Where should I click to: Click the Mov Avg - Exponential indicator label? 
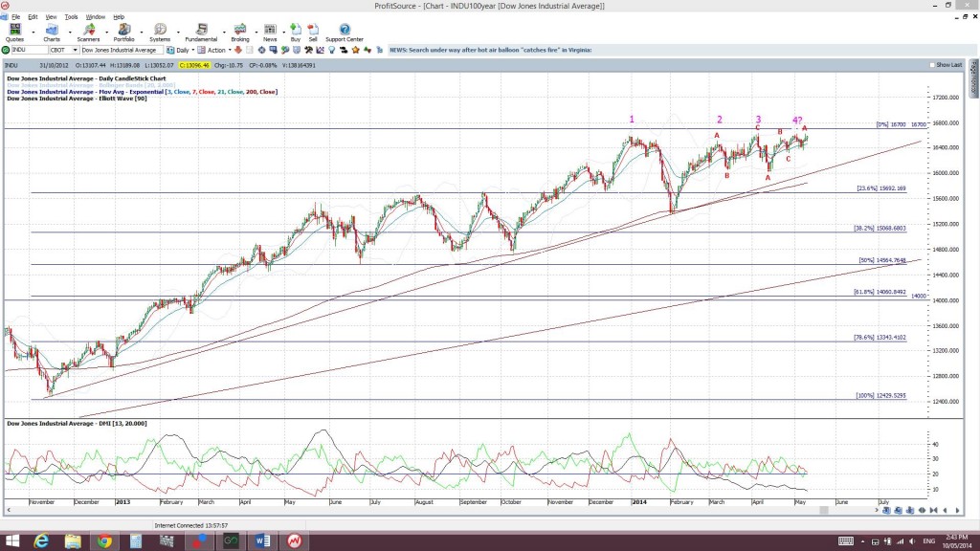(x=142, y=92)
